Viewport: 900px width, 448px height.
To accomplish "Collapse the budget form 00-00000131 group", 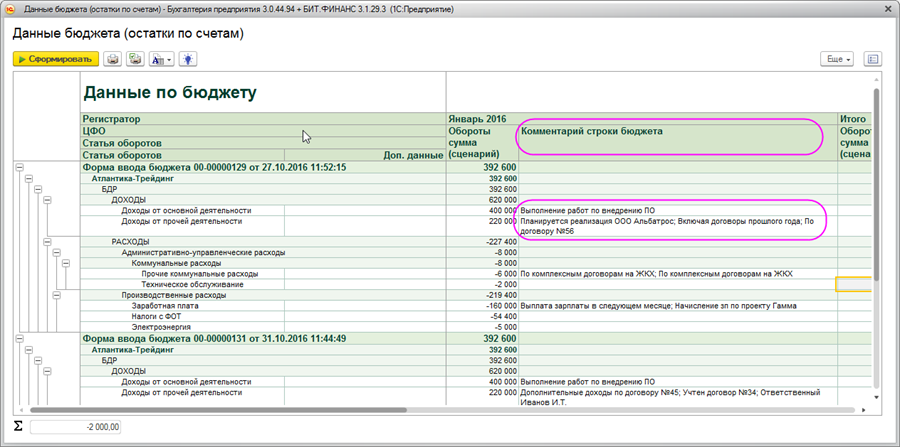I will pos(19,338).
